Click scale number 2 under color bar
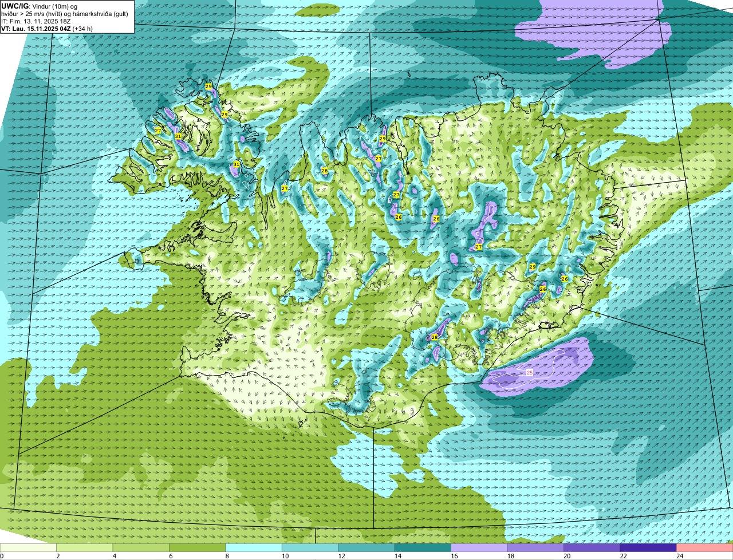733x560 pixels. coord(58,556)
